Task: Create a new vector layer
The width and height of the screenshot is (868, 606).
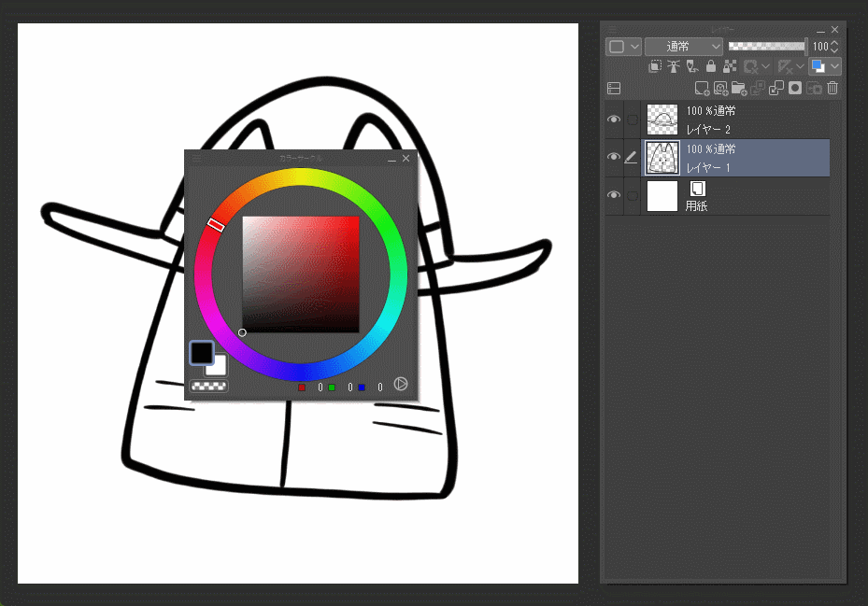Action: click(x=720, y=88)
